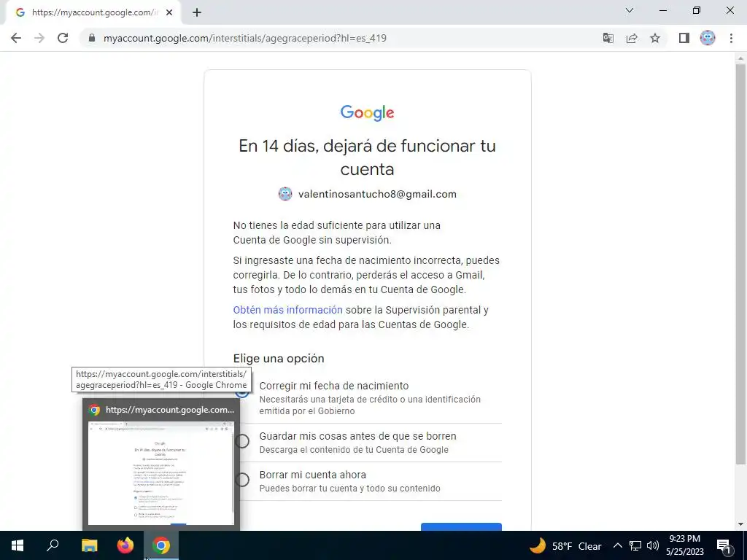Close the Chrome window
Screen dimensions: 747x560
[729, 10]
